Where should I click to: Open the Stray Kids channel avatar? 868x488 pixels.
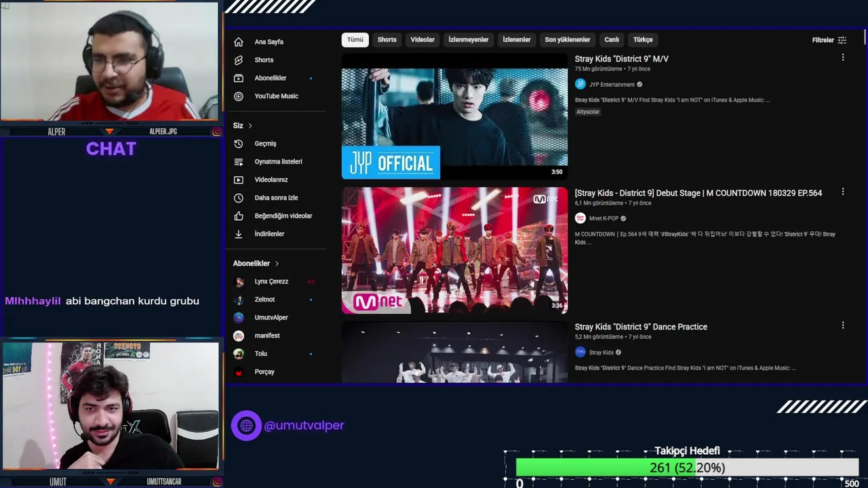580,352
